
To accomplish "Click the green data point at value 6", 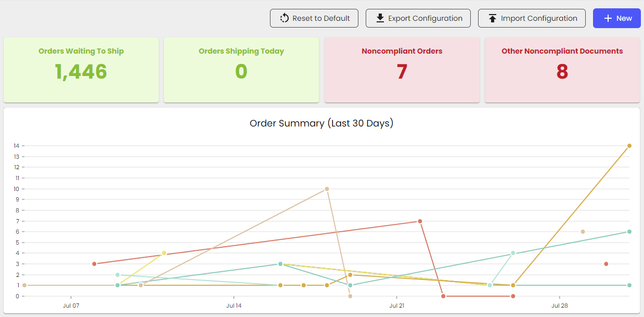I will [x=629, y=232].
